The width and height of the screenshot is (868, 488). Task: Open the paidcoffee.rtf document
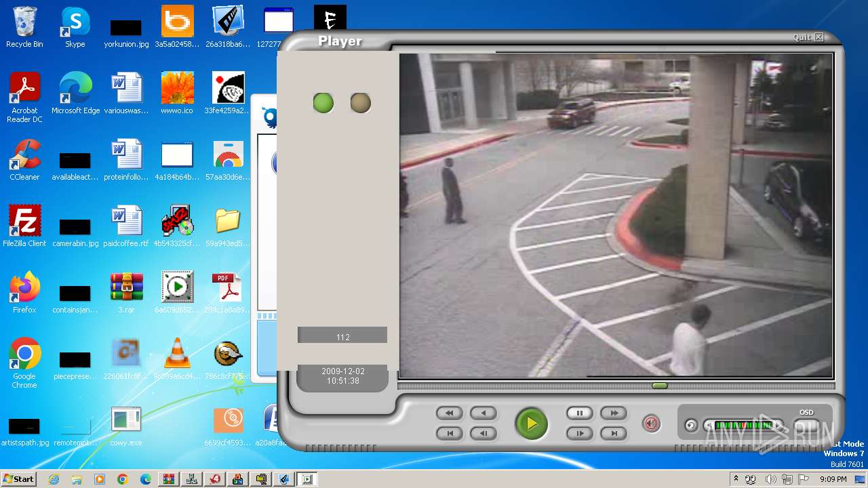coord(126,226)
